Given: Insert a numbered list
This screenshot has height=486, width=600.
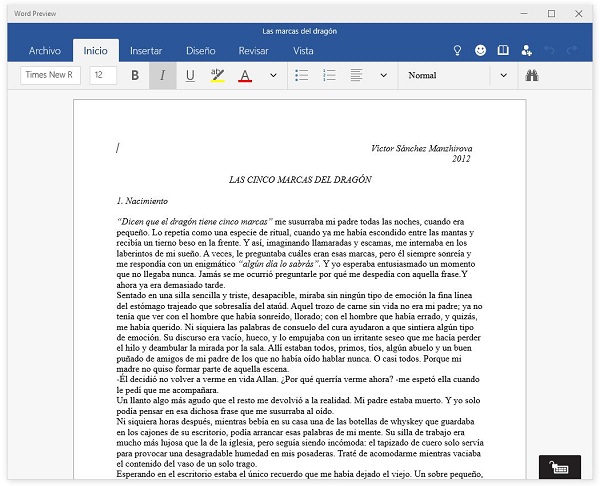Looking at the screenshot, I should coord(329,75).
